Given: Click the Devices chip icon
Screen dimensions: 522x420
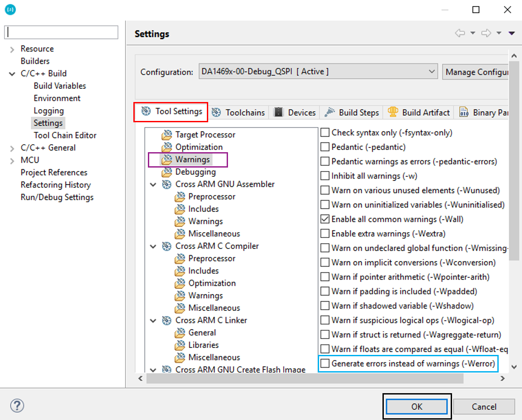Looking at the screenshot, I should (x=278, y=112).
